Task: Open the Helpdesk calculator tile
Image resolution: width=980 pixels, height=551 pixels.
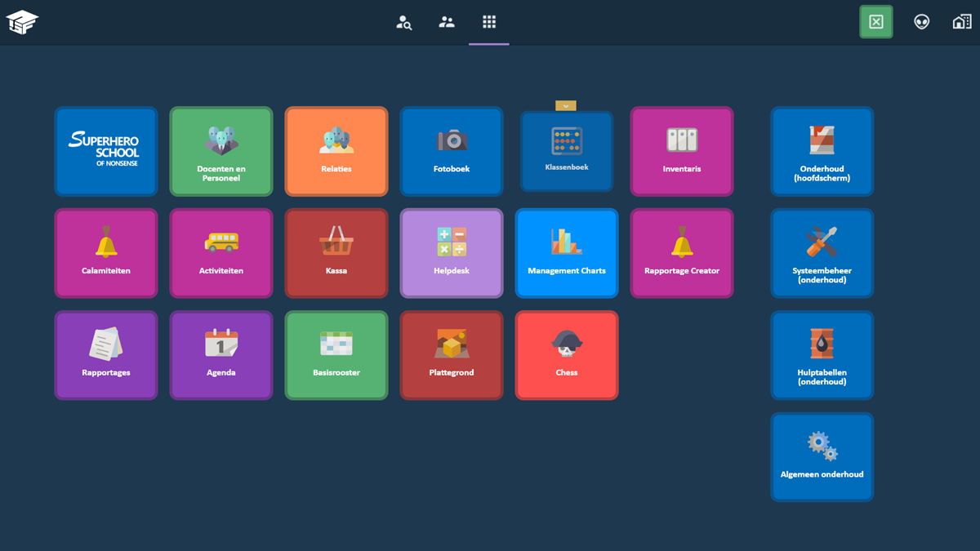Action: click(452, 253)
